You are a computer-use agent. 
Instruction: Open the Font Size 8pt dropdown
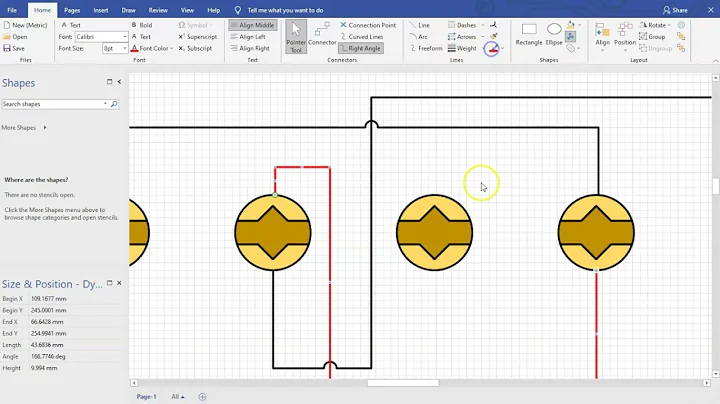124,48
